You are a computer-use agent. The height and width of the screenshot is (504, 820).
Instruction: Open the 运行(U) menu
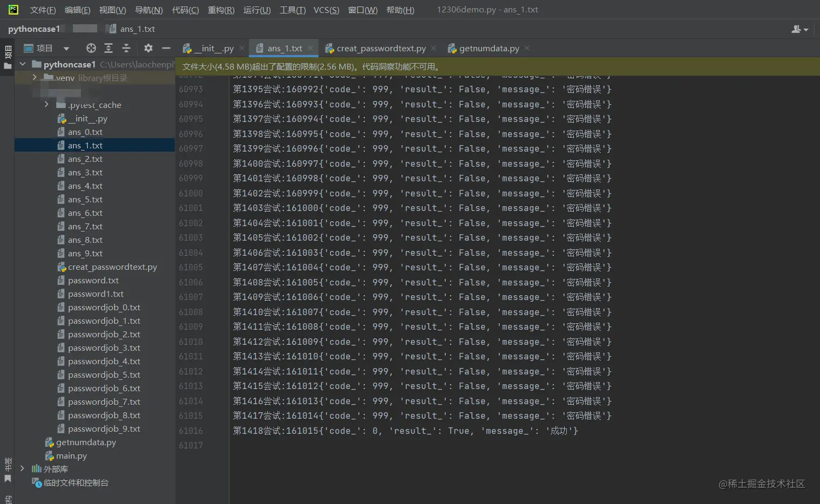pyautogui.click(x=257, y=10)
